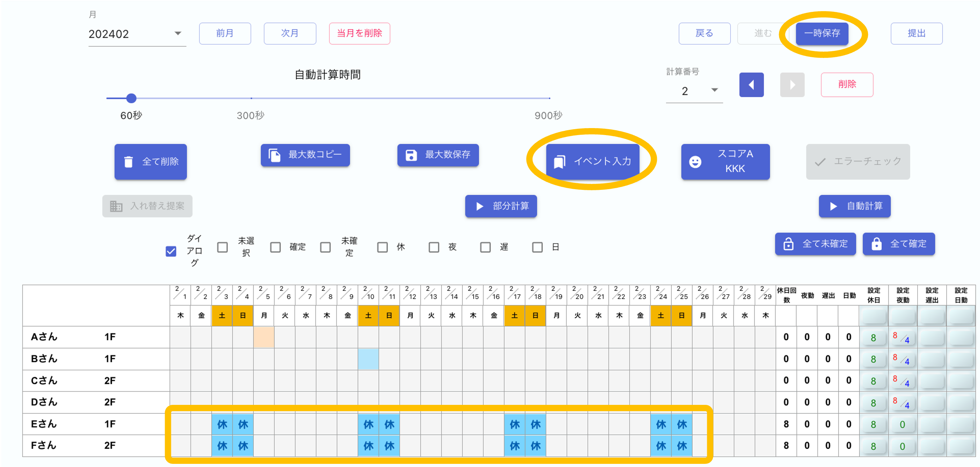980x467 pixels.
Task: Click the closed lock icon on 全て確定
Action: [876, 244]
